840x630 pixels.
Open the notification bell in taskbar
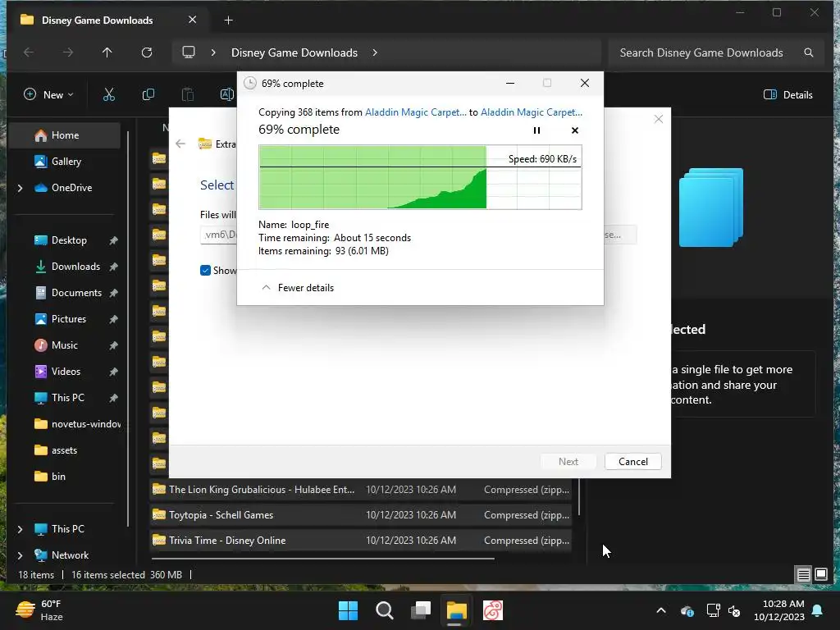[x=818, y=610]
